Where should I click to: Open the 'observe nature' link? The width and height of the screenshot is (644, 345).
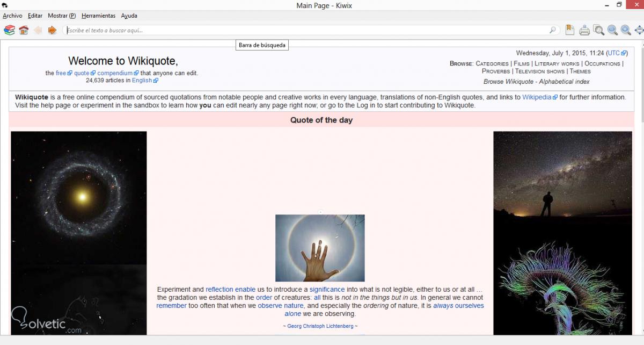pos(281,306)
